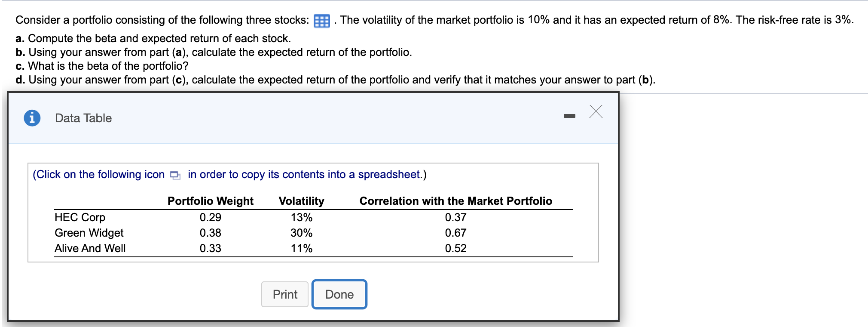Select HEC Corp portfolio weight 0.29
Viewport: 868px width, 327px height.
pyautogui.click(x=210, y=217)
